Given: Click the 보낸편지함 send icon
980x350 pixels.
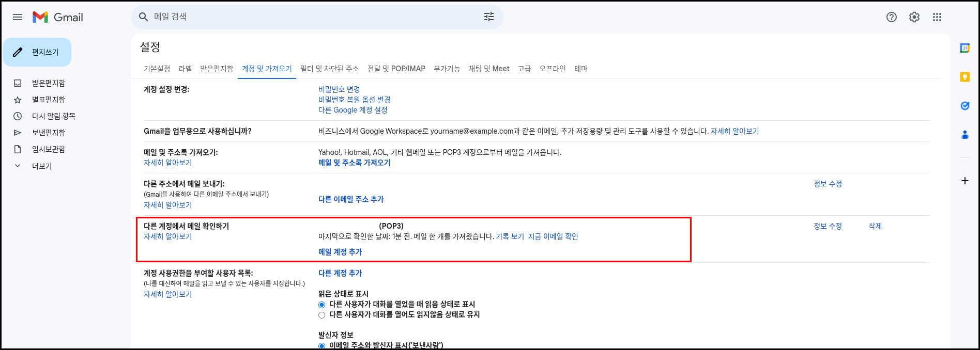Looking at the screenshot, I should [18, 133].
